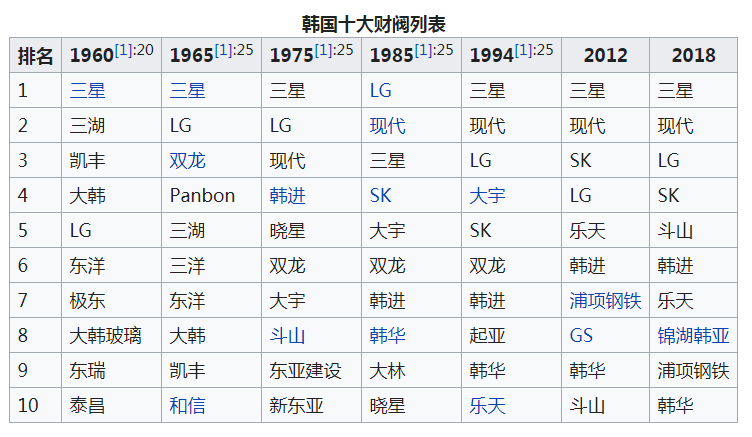Select the 极东 cell

112,301
